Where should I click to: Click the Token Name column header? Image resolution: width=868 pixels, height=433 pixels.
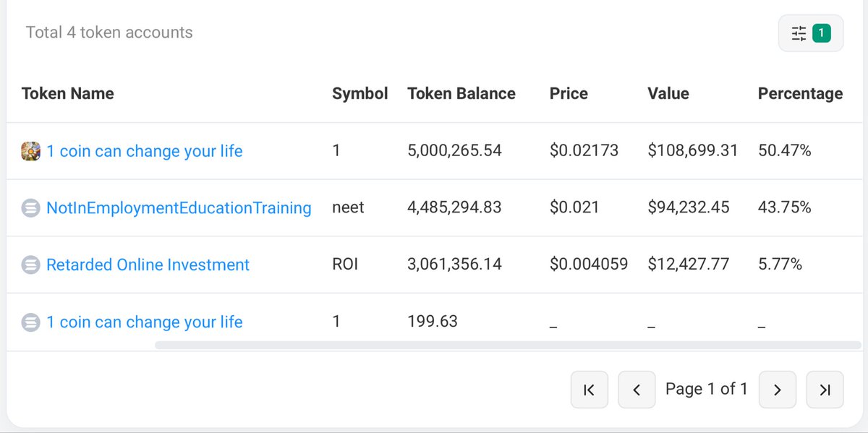[x=68, y=93]
